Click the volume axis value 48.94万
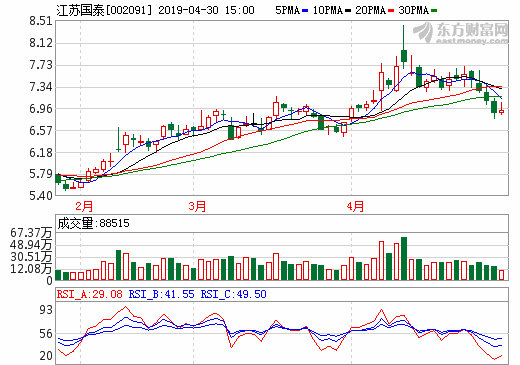This screenshot has height=365, width=520. coord(31,245)
